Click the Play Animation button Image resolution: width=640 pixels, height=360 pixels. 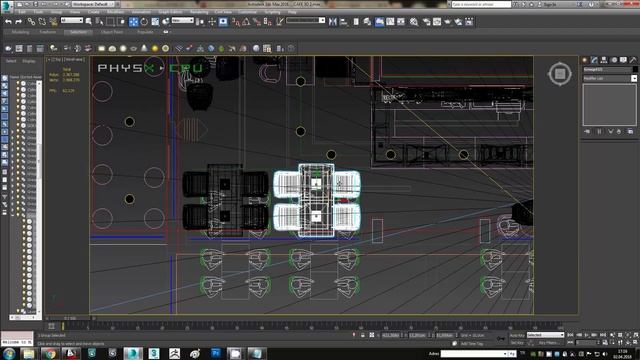587,335
